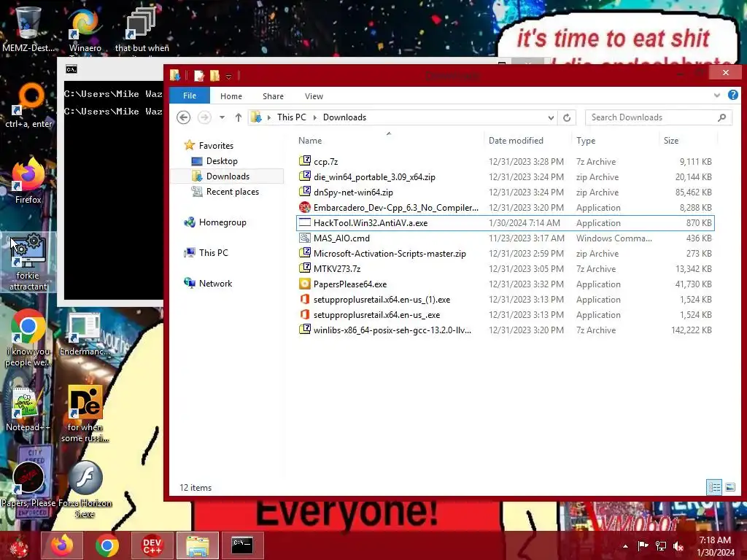Click the Dev-C++ taskbar button
Image resolution: width=747 pixels, height=560 pixels.
click(152, 545)
